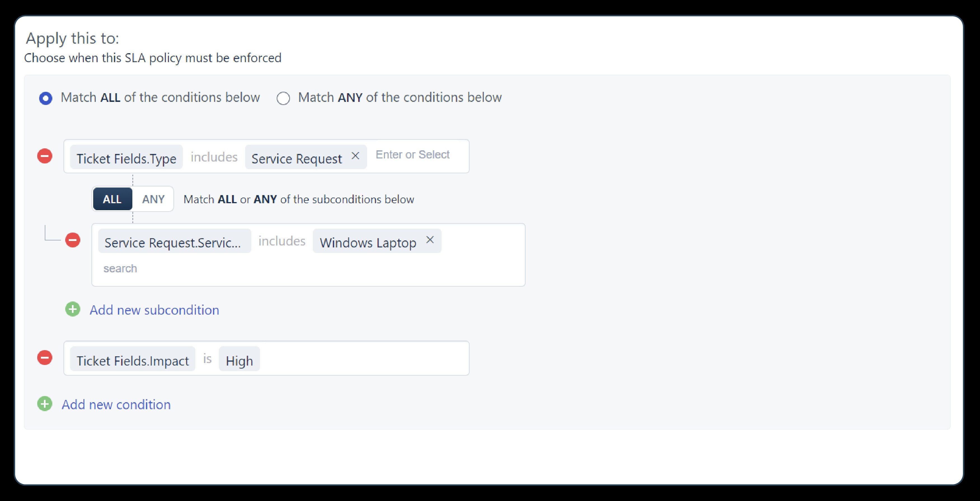Open the 'is' operator selector

207,359
